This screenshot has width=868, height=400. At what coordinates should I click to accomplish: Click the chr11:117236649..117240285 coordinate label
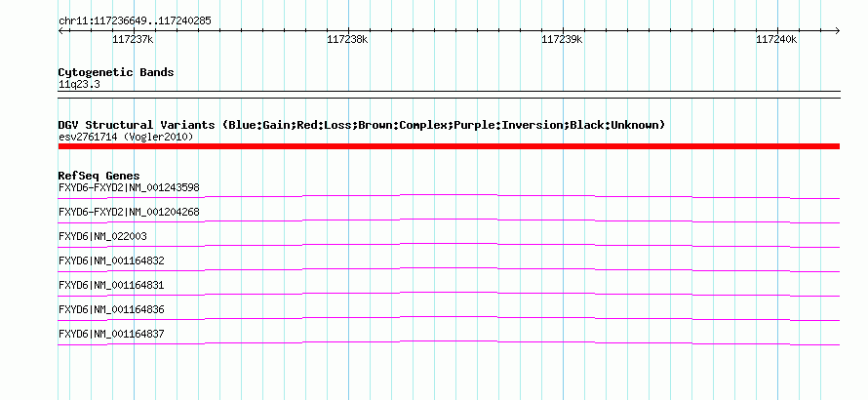click(x=135, y=21)
